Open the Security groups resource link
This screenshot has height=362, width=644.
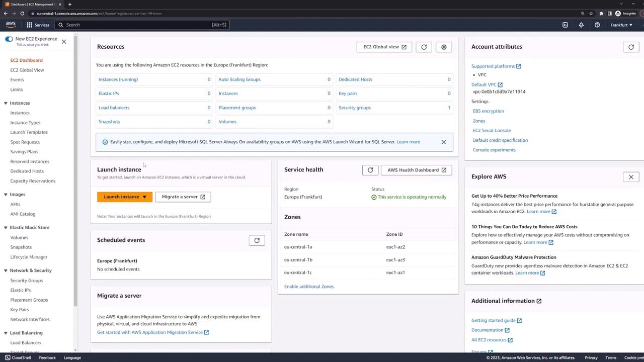[x=355, y=108]
